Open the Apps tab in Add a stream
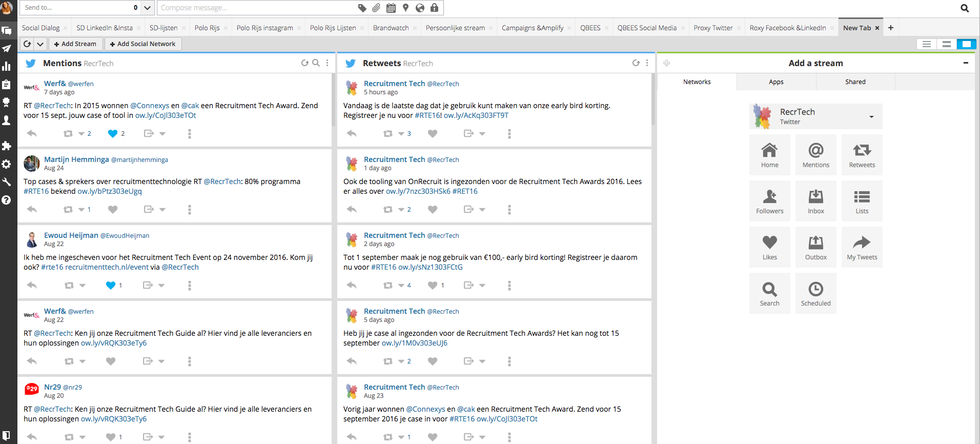 (776, 82)
